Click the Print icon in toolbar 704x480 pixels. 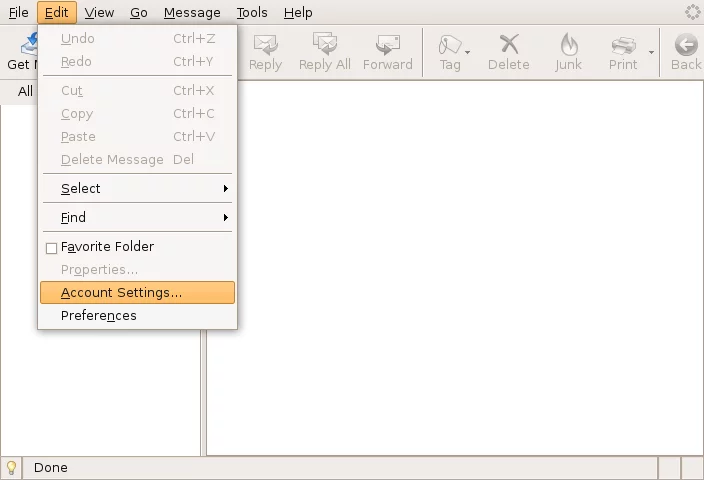623,44
